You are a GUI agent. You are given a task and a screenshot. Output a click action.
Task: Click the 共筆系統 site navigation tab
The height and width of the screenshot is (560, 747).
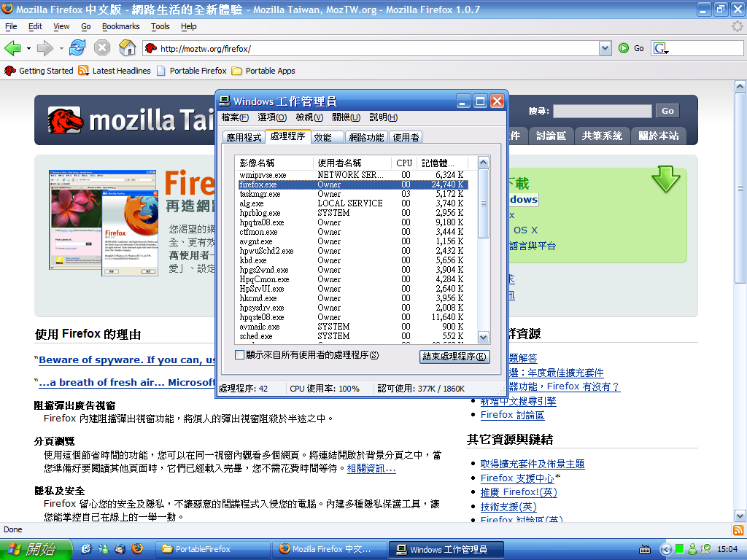[602, 136]
